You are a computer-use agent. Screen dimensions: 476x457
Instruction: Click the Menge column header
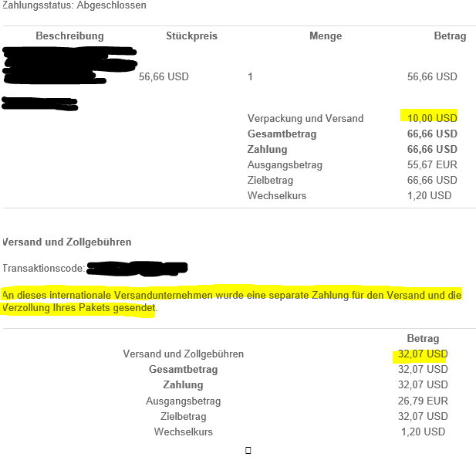pos(325,36)
